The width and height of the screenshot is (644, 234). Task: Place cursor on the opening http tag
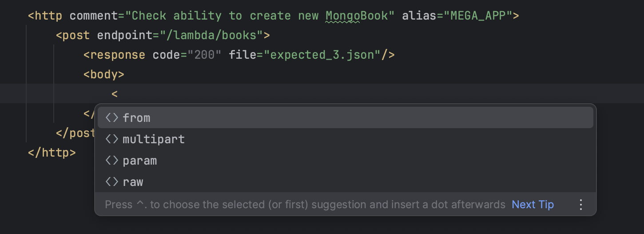point(45,16)
